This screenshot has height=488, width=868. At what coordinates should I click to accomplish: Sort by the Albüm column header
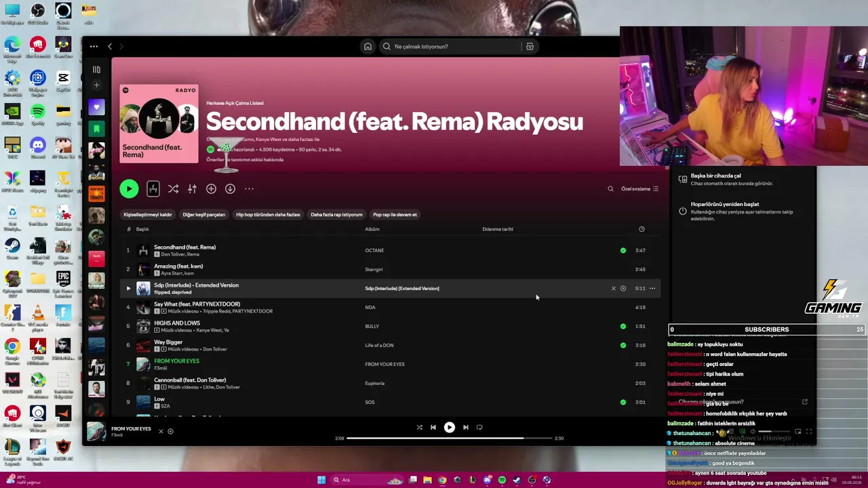[x=372, y=229]
